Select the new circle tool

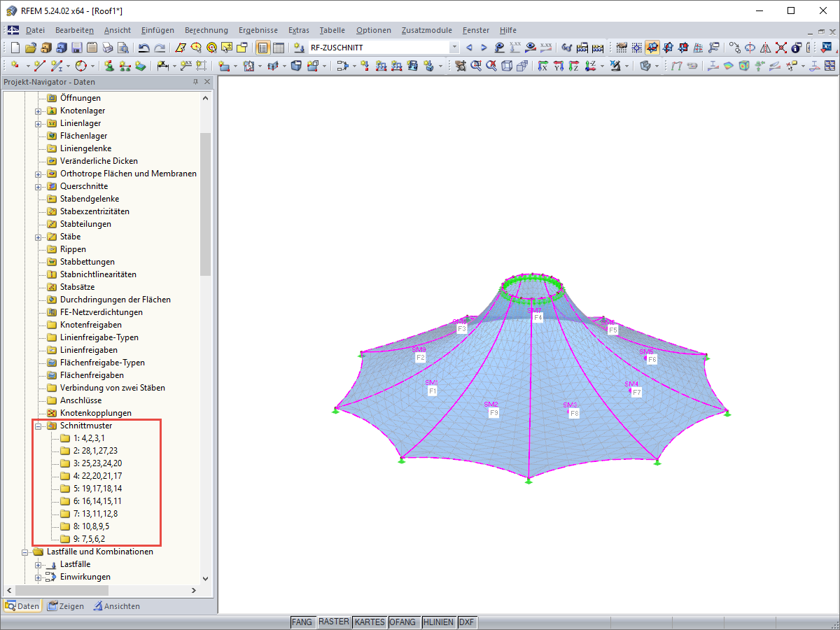point(81,65)
